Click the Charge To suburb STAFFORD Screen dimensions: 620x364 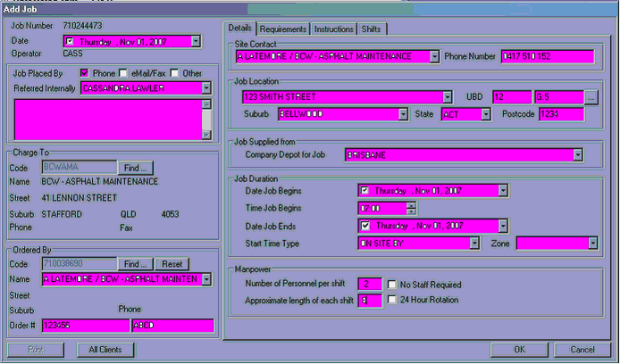pyautogui.click(x=62, y=214)
